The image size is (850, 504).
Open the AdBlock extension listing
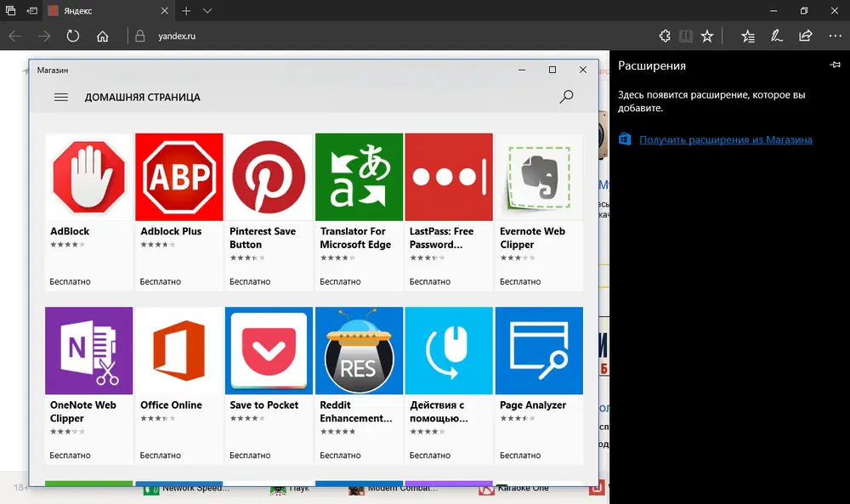pos(88,177)
